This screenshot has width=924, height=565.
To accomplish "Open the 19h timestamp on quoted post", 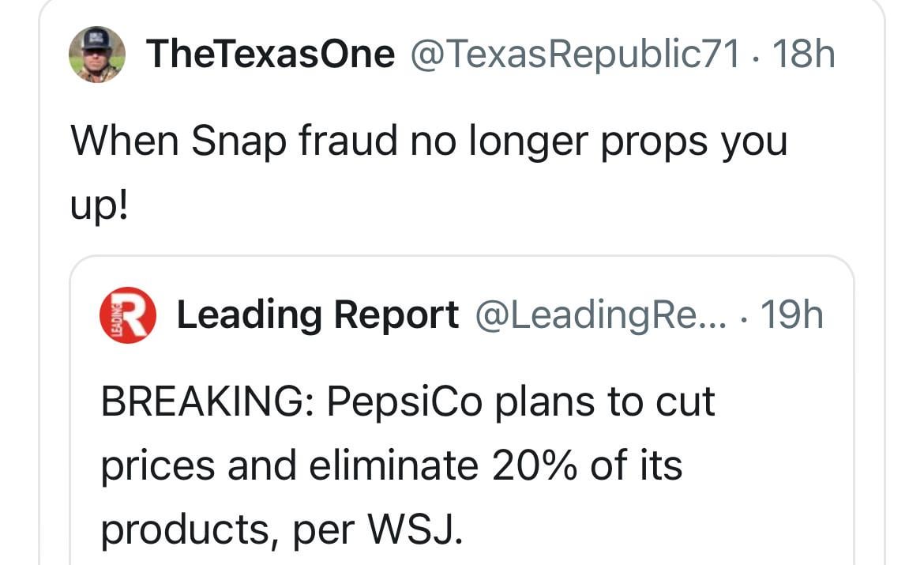I will (x=791, y=315).
